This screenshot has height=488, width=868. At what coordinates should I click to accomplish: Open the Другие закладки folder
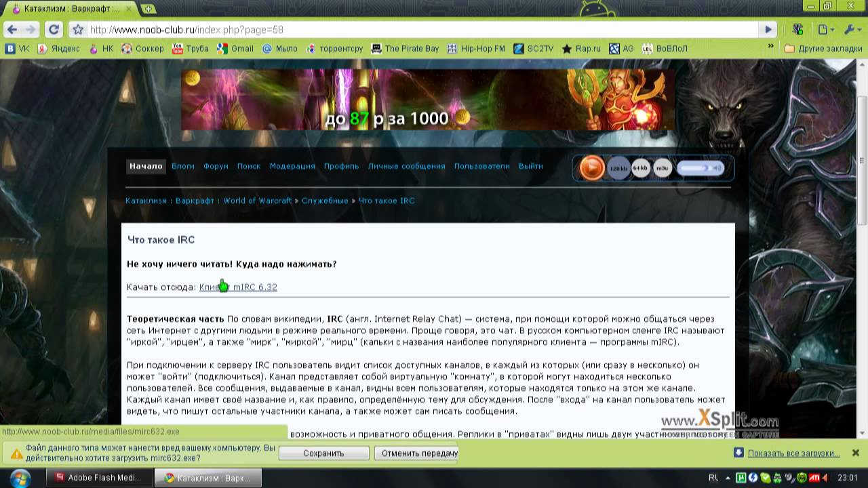click(823, 49)
